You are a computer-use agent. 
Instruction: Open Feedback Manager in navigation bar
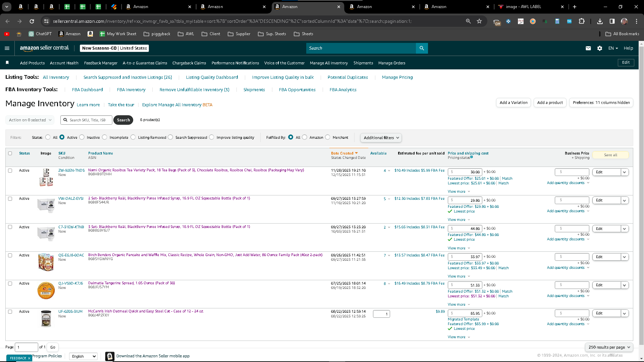point(101,63)
